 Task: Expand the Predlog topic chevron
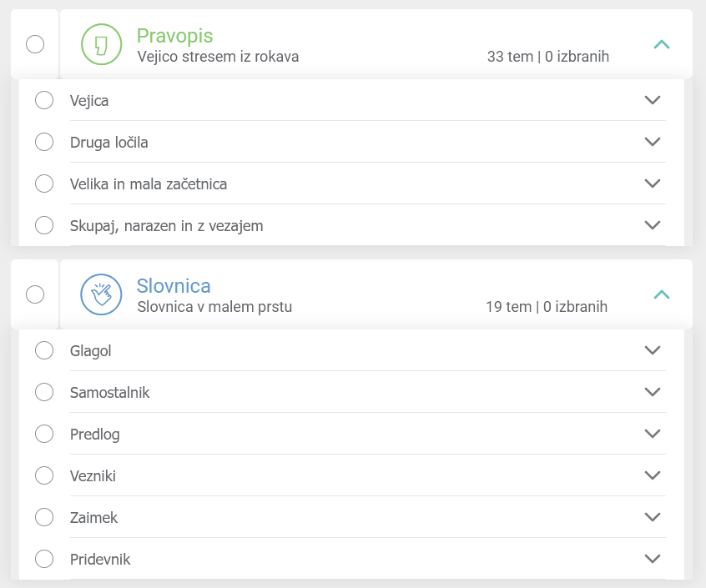tap(653, 434)
